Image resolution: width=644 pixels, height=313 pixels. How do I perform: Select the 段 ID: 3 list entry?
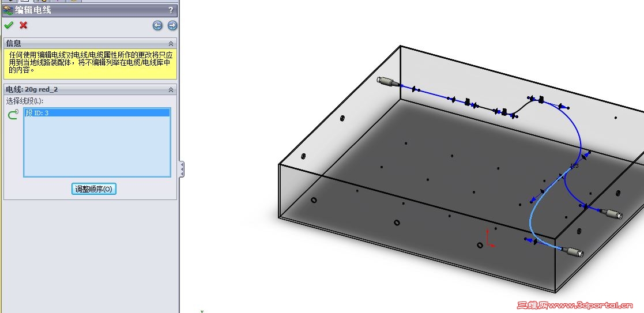tap(97, 112)
